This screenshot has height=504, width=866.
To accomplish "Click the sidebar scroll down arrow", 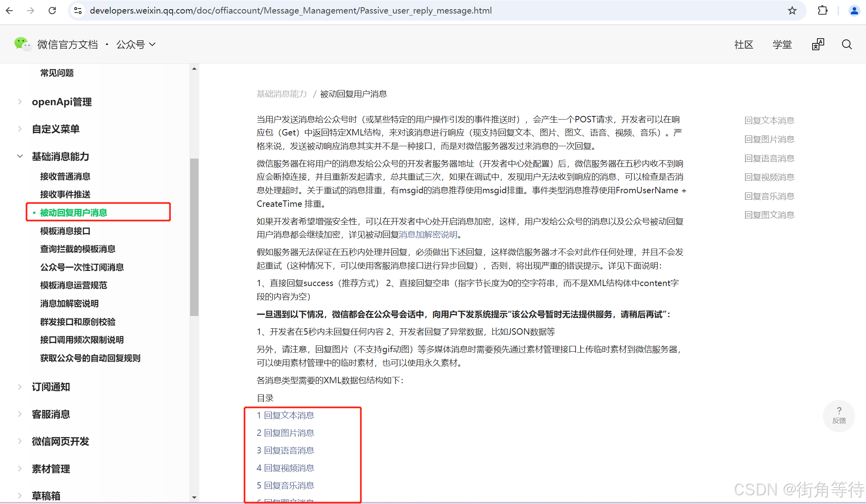I will 194,497.
